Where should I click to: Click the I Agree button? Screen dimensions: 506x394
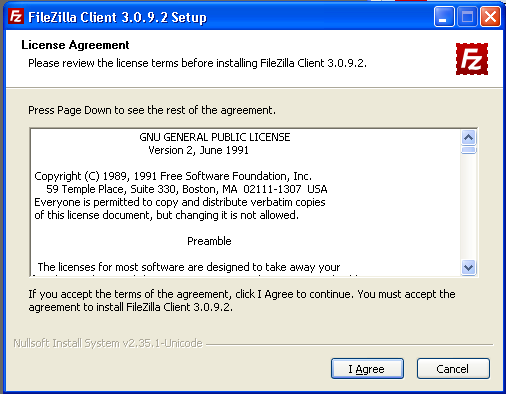click(x=367, y=369)
